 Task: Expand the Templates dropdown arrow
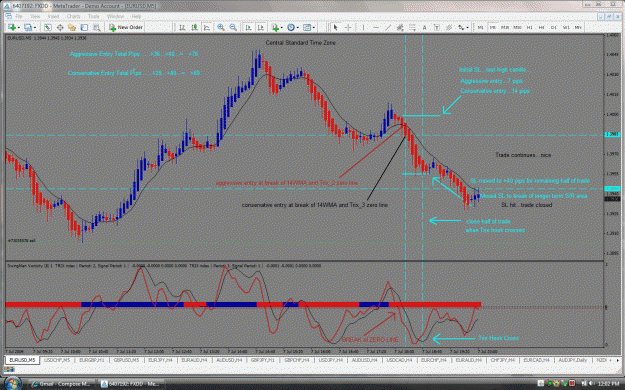314,27
